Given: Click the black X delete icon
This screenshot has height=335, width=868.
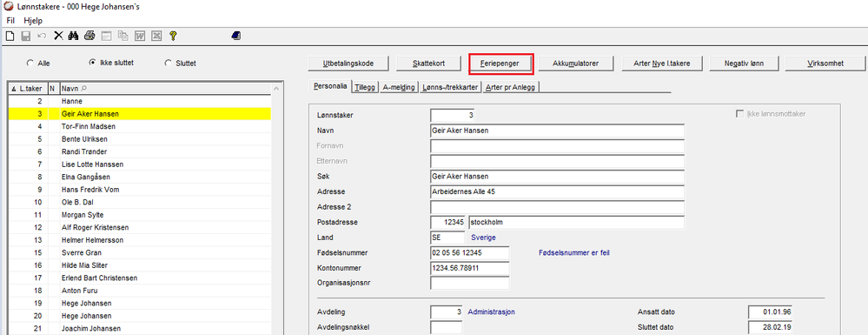Looking at the screenshot, I should (58, 36).
